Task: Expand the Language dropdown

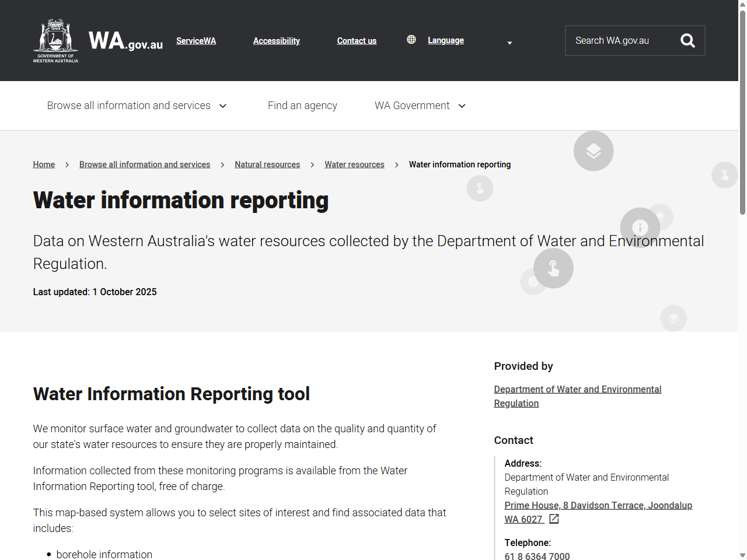Action: point(446,40)
